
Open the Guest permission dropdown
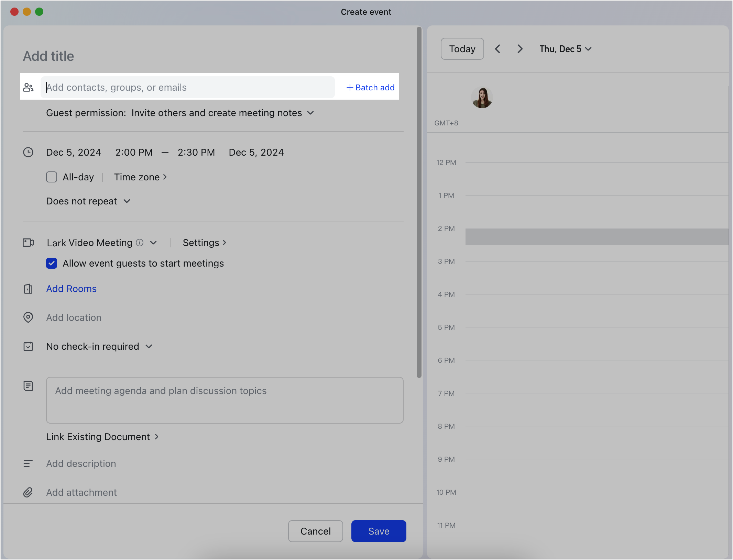click(310, 113)
